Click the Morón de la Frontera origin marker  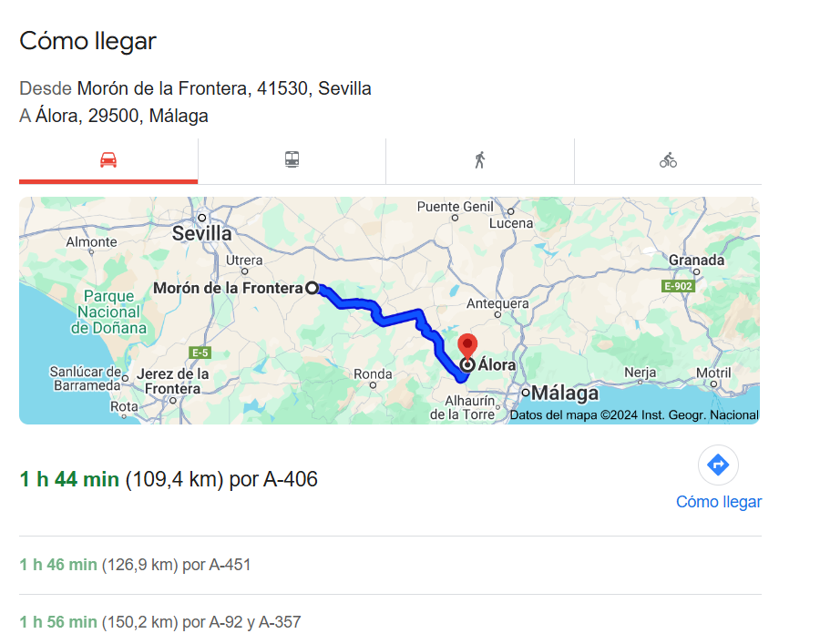(313, 288)
